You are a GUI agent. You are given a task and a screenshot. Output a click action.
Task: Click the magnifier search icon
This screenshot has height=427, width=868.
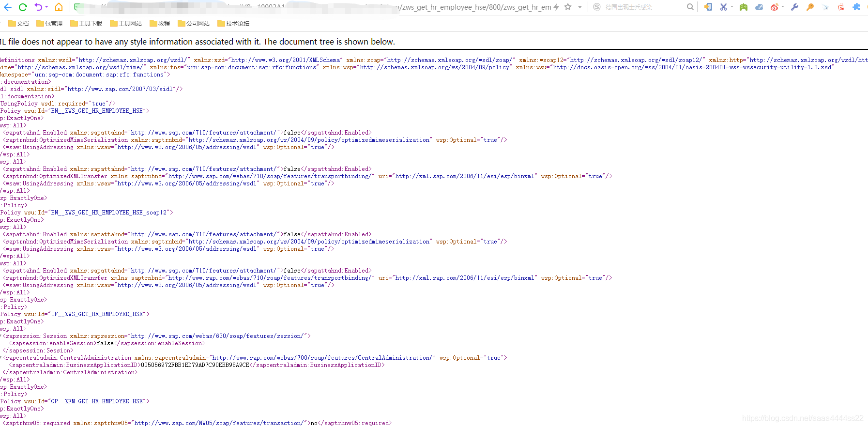click(690, 7)
